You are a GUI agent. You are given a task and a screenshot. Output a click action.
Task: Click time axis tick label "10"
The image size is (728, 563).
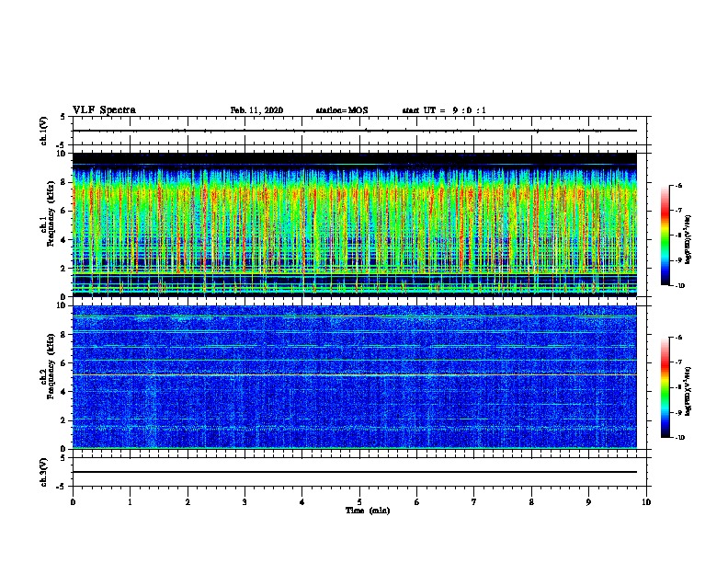tap(646, 502)
